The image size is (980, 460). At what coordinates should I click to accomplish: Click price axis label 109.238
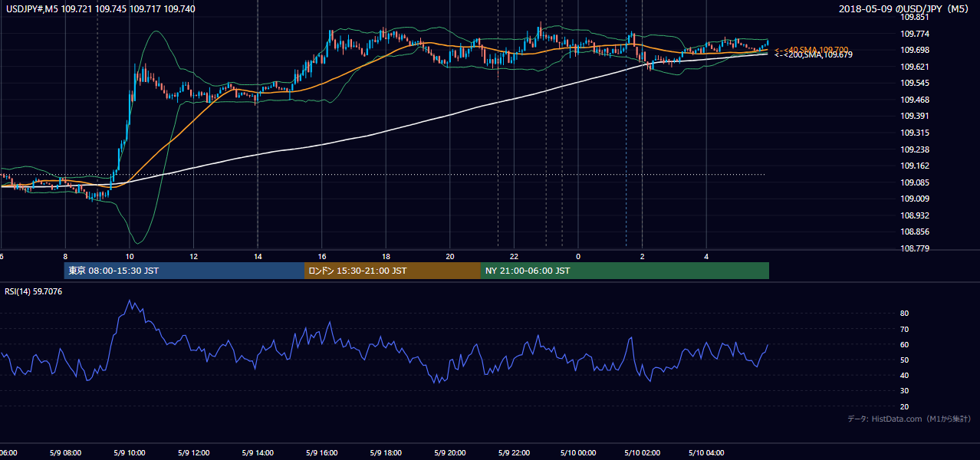pyautogui.click(x=915, y=149)
